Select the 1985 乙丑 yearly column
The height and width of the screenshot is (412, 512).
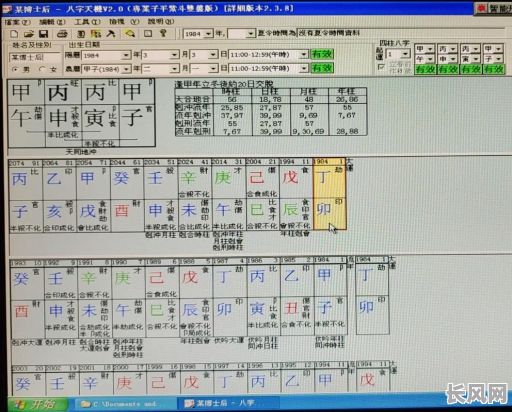[296, 296]
